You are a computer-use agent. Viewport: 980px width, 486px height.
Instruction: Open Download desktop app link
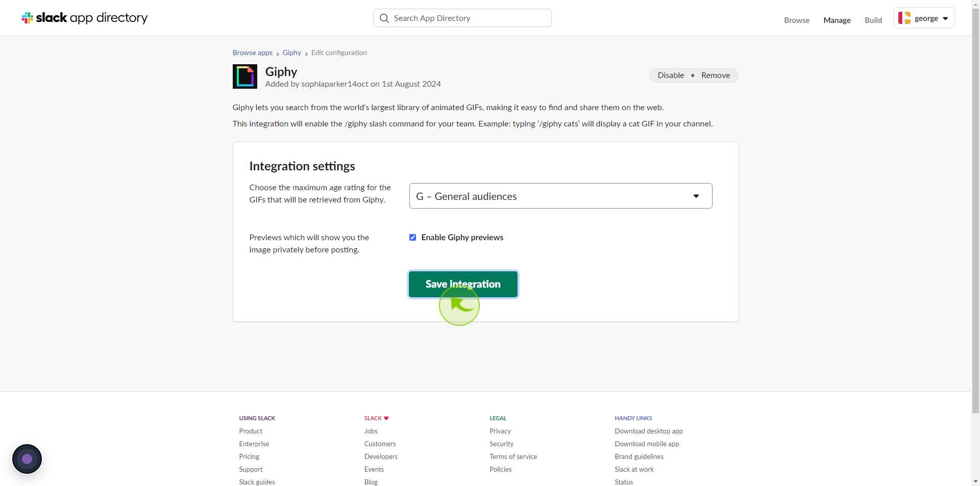point(649,431)
